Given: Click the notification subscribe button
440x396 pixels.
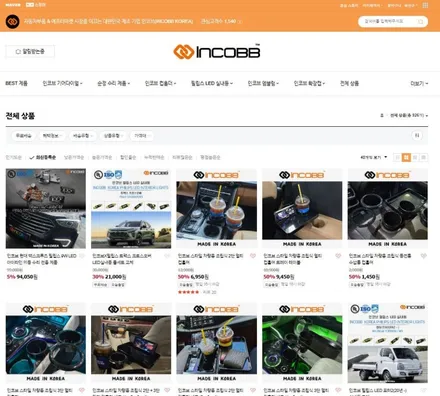Looking at the screenshot, I should 30,52.
